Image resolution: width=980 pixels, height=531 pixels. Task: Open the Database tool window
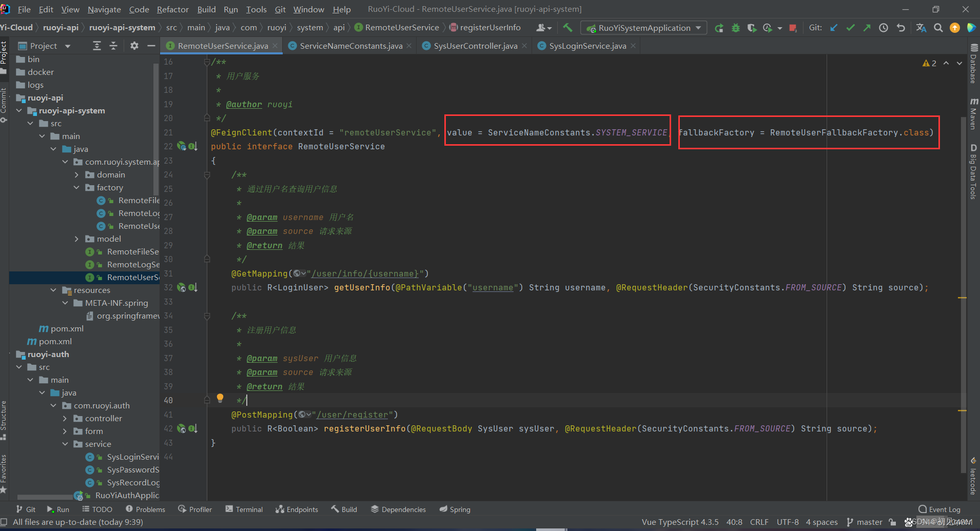(x=973, y=64)
